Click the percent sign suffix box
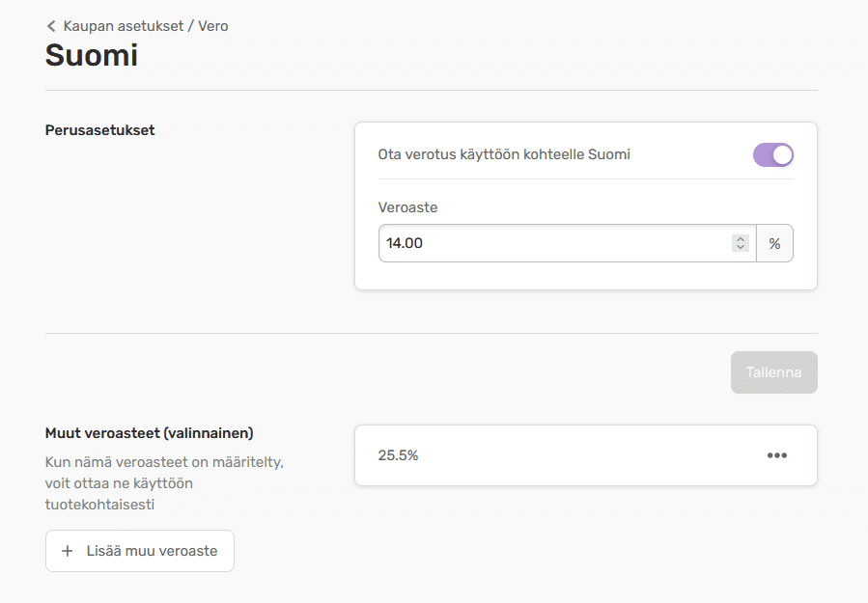868x603 pixels. 774,243
